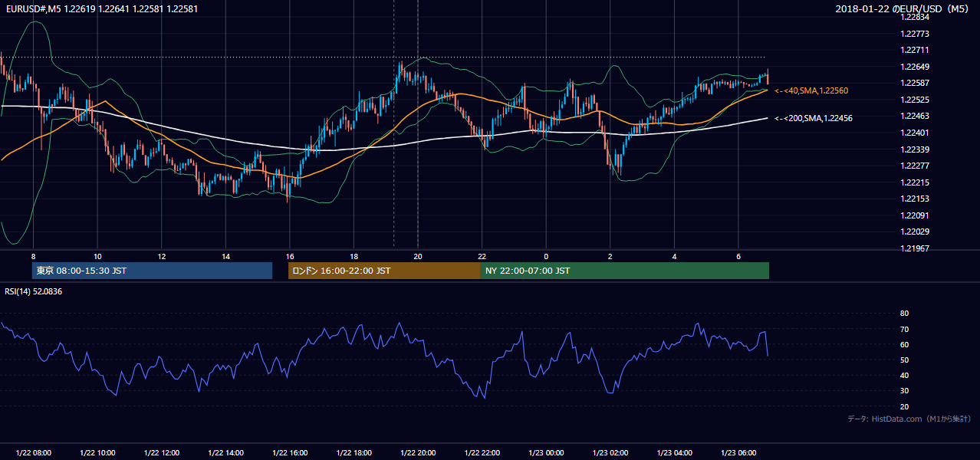Click RSI axis level 80
Screen dimensions: 980x460
[x=904, y=314]
